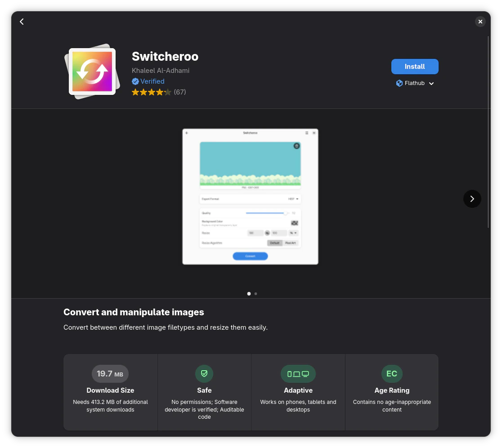Click 'Works on phones, tablets and desktops' text
The width and height of the screenshot is (502, 448).
click(298, 406)
